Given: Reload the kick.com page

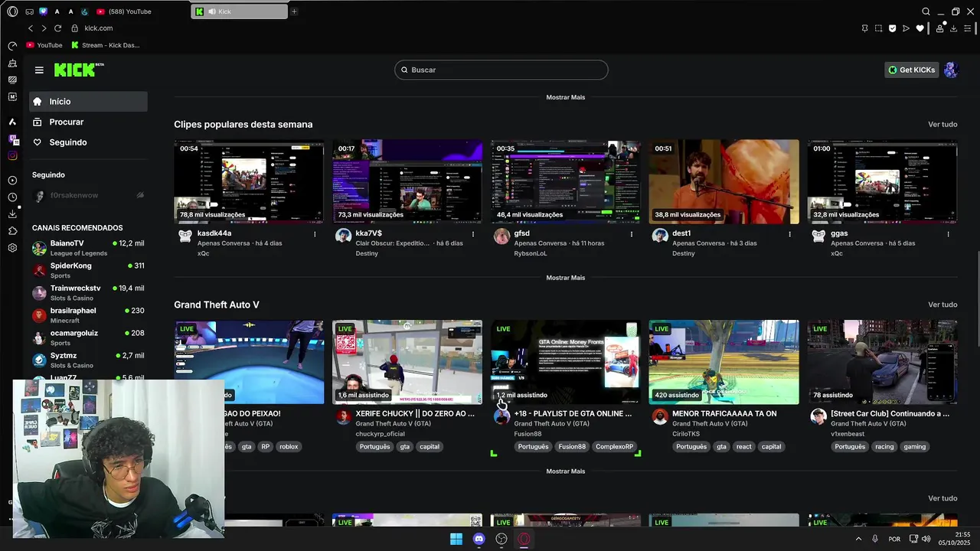Looking at the screenshot, I should coord(57,28).
